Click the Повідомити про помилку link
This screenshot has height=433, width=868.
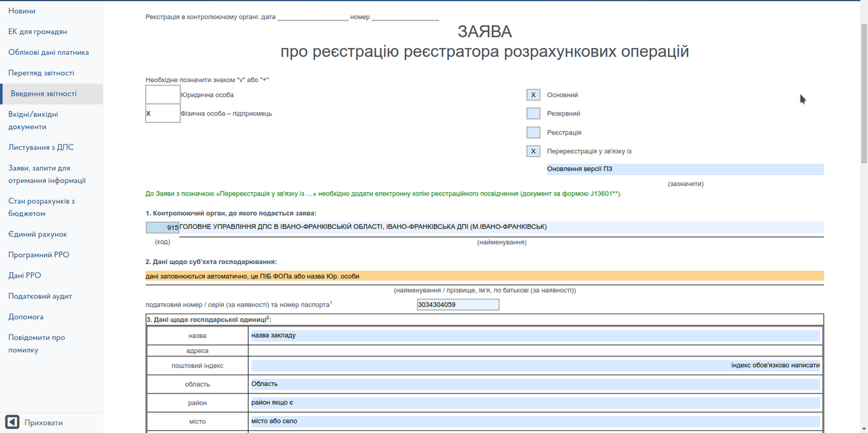tap(37, 343)
